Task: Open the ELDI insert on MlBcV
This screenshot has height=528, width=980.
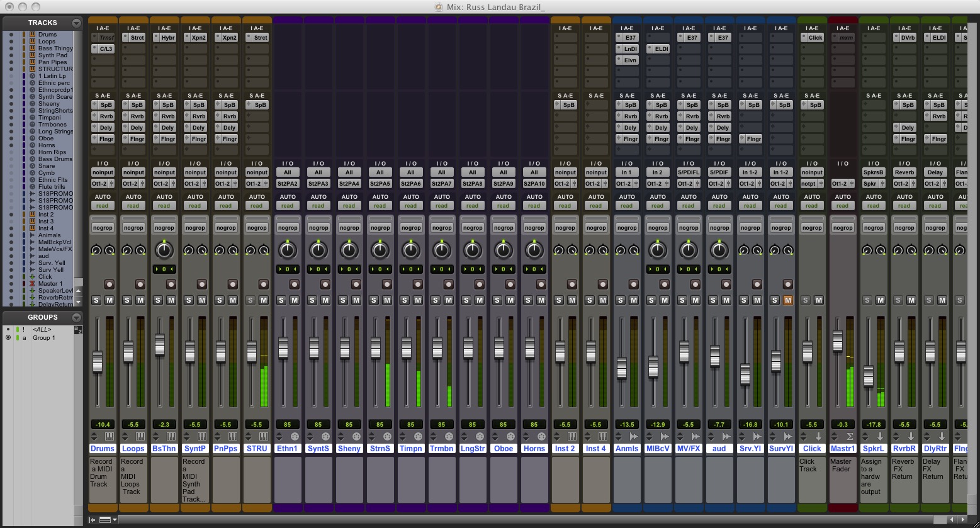Action: [x=658, y=49]
